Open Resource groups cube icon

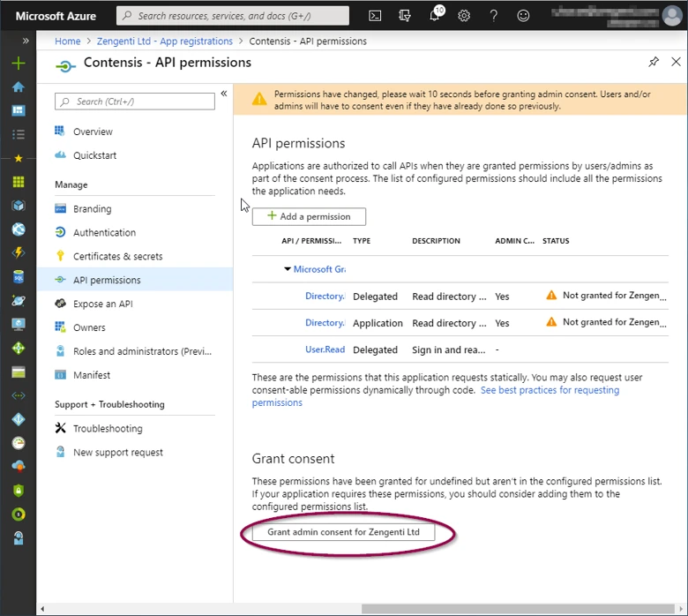[19, 206]
